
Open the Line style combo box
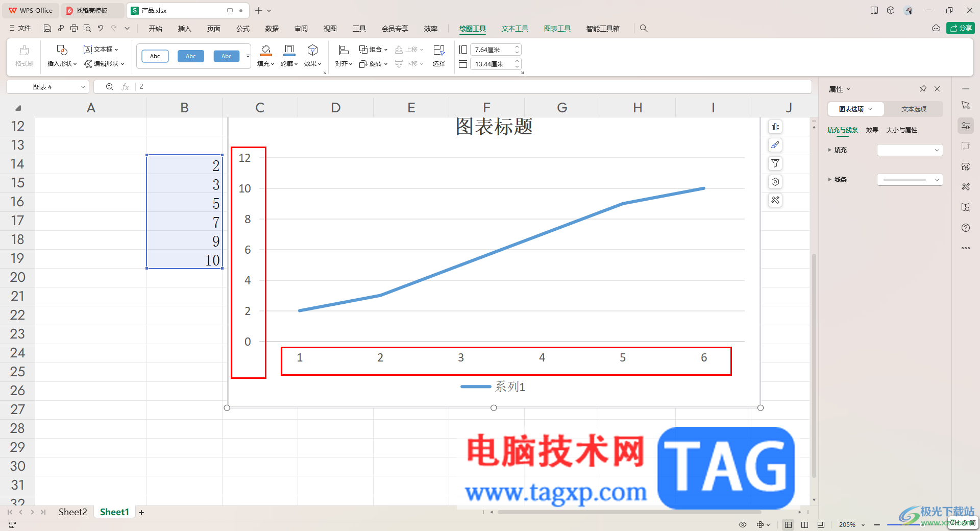click(x=910, y=180)
